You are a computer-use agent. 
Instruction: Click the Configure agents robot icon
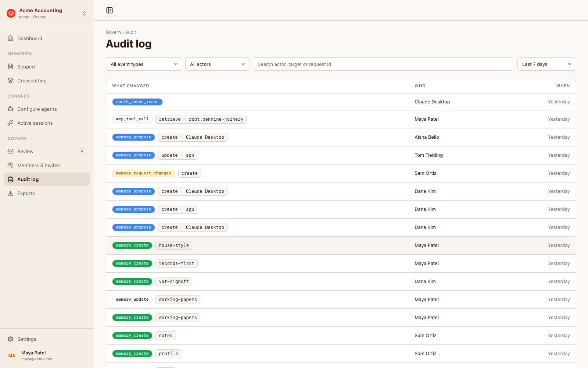(x=11, y=109)
